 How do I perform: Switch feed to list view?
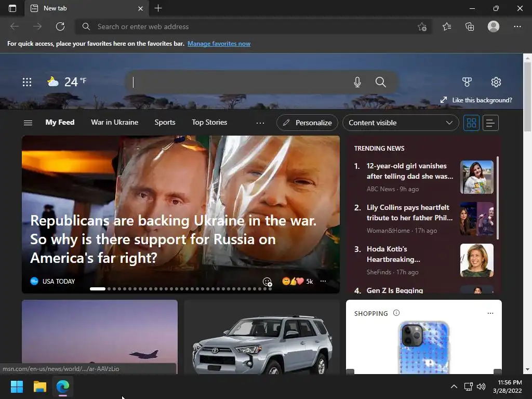tap(490, 123)
